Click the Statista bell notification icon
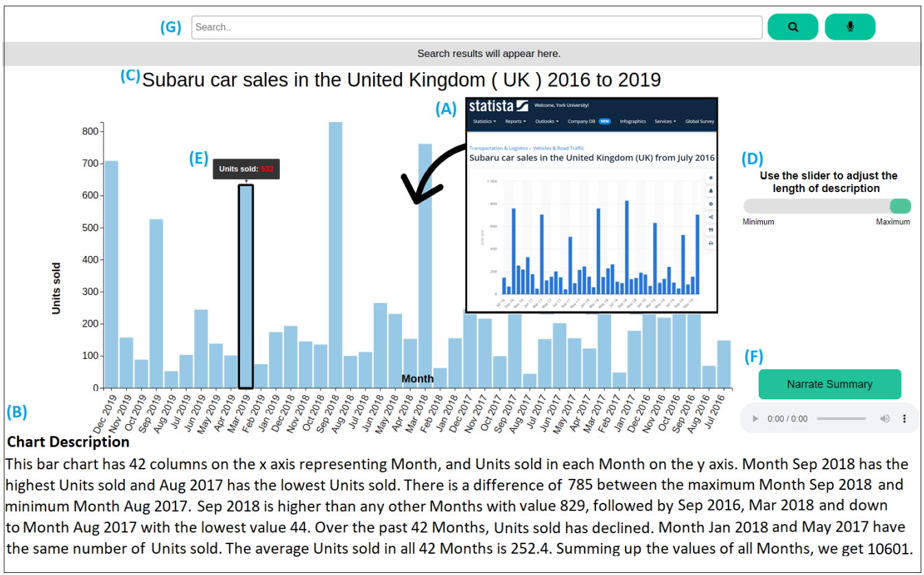Screen dimensions: 924x575 [711, 191]
